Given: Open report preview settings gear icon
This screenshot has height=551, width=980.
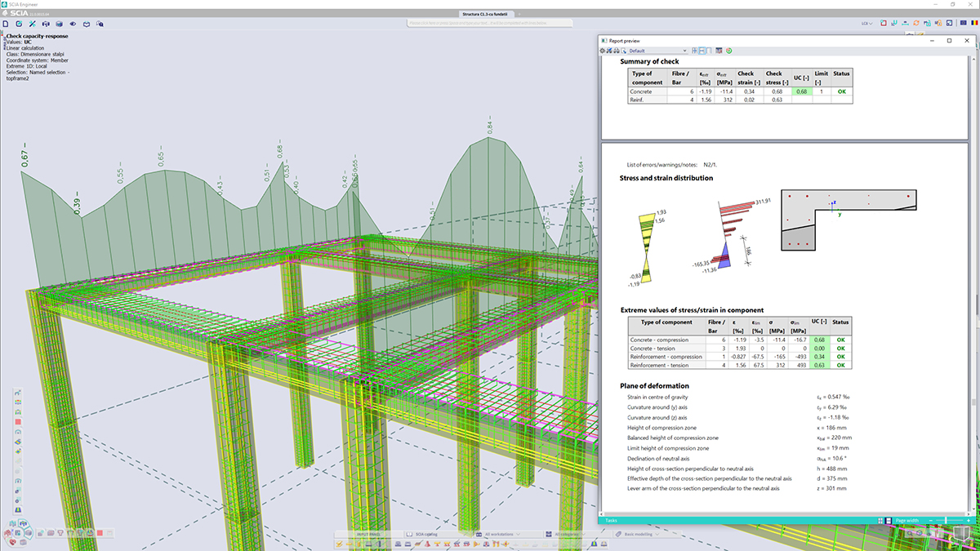Looking at the screenshot, I should click(x=603, y=51).
